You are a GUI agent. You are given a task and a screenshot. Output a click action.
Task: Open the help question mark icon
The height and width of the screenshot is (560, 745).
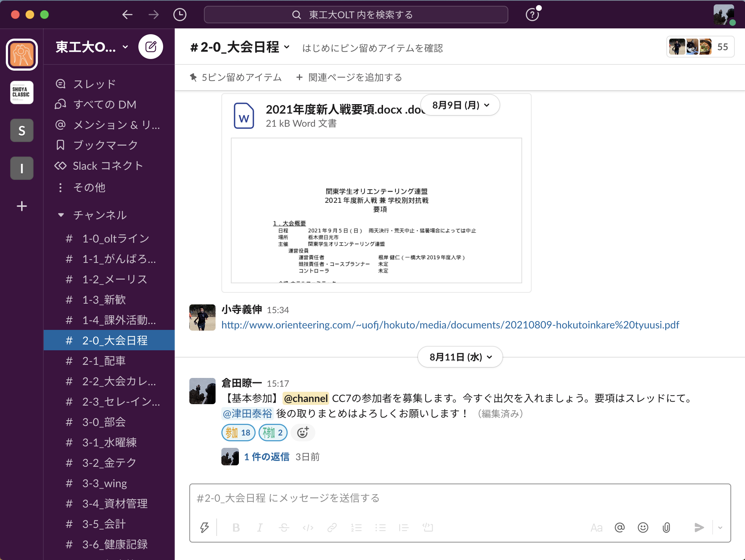(532, 15)
